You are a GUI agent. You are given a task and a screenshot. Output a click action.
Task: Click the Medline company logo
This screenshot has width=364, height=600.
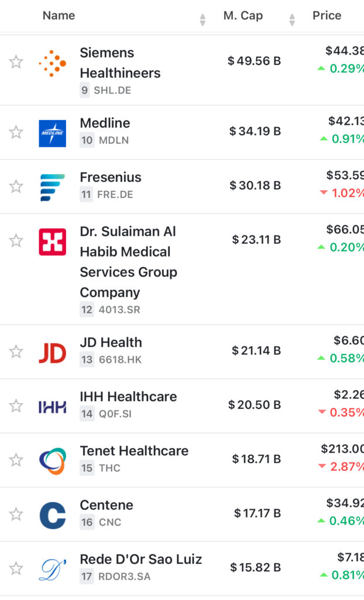[52, 133]
